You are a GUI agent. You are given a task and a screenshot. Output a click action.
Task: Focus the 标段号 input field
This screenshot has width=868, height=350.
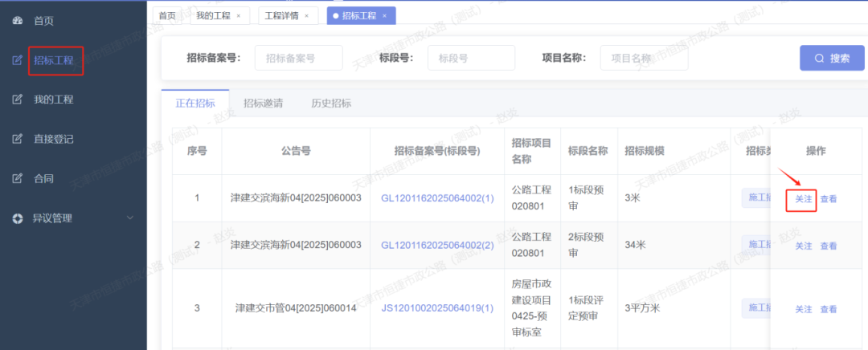(471, 58)
